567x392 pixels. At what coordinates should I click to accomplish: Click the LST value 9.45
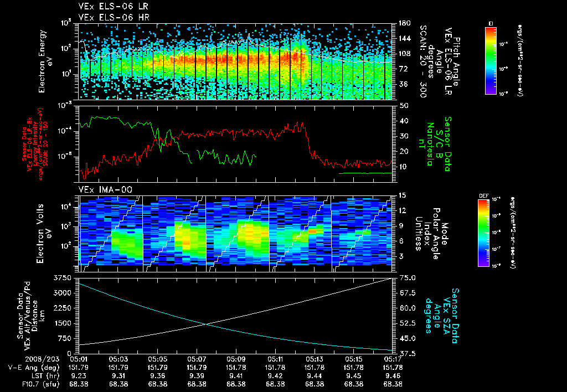353,376
